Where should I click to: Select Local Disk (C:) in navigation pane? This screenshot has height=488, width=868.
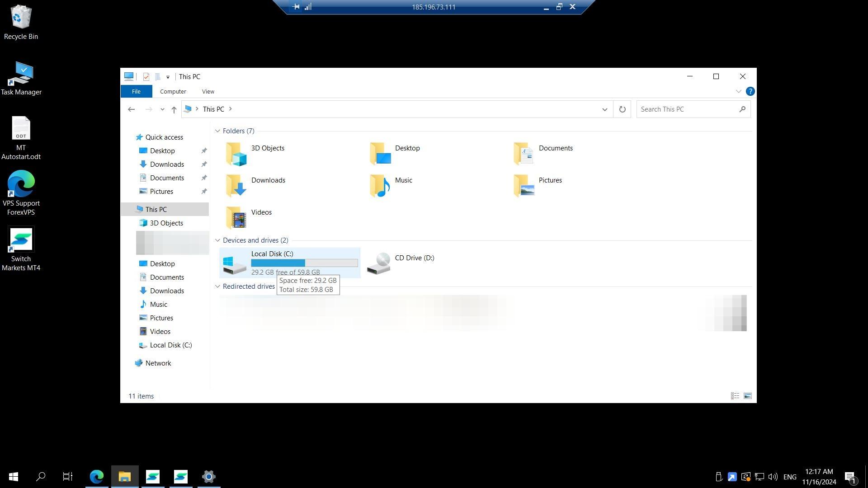170,345
